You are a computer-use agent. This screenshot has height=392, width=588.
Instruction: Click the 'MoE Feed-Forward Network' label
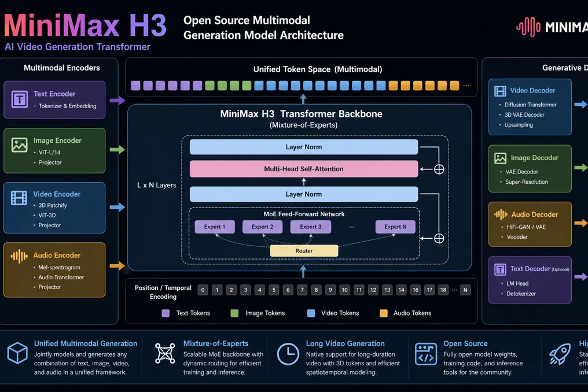click(x=304, y=214)
